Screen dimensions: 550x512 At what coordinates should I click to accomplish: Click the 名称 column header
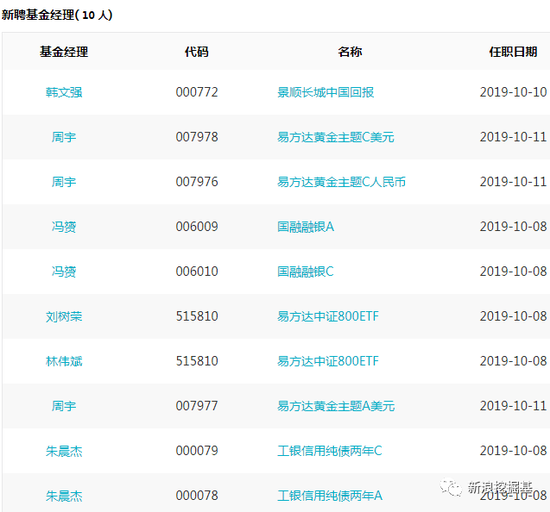(350, 52)
